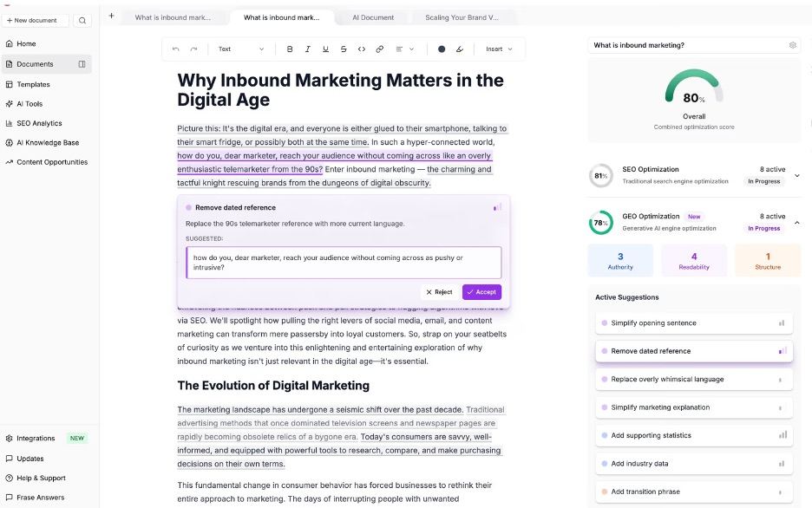Click the 'New' badge beside GEO Optimization
Viewport: 812px width, 508px height.
click(x=694, y=217)
